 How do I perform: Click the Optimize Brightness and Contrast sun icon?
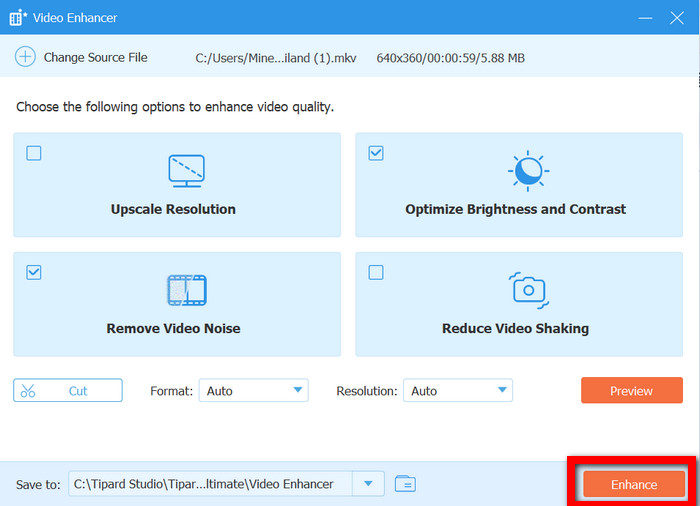point(526,172)
